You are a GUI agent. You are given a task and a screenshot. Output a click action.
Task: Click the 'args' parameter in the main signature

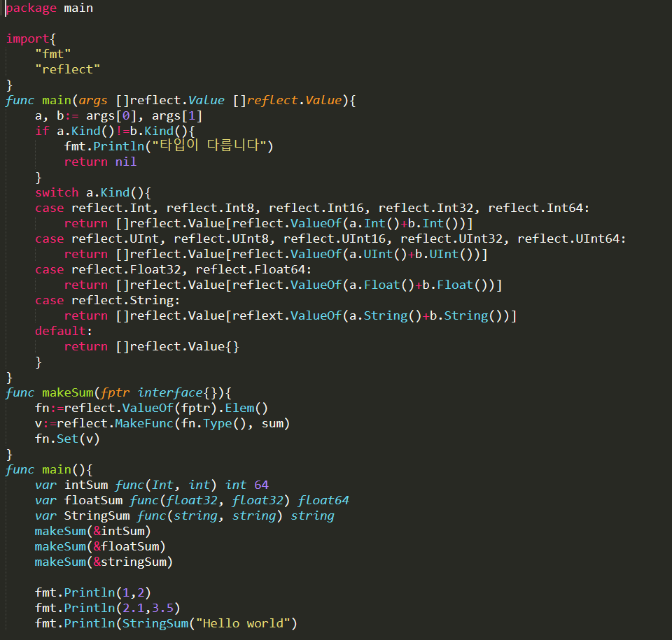coord(93,101)
